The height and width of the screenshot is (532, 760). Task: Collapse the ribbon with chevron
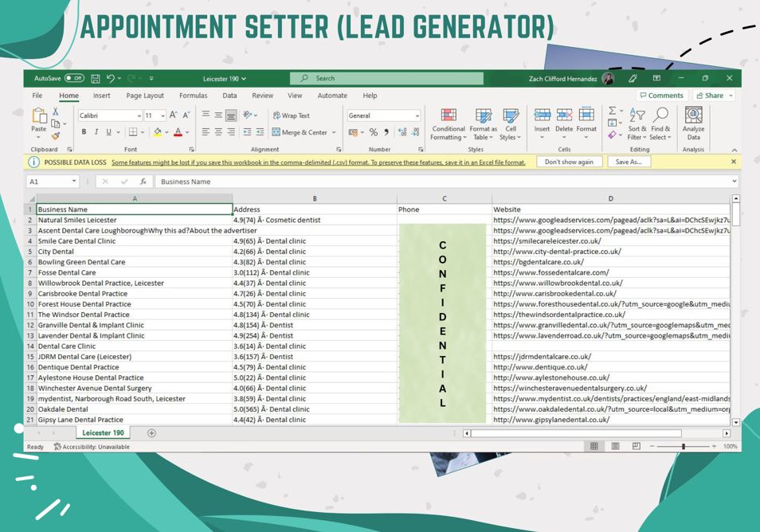click(x=735, y=150)
